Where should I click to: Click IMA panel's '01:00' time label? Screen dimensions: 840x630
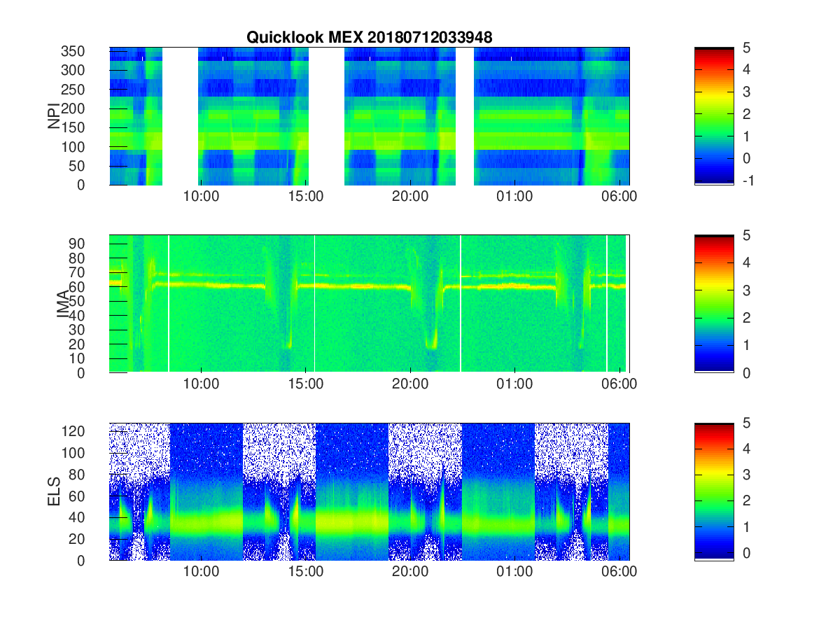pos(514,384)
